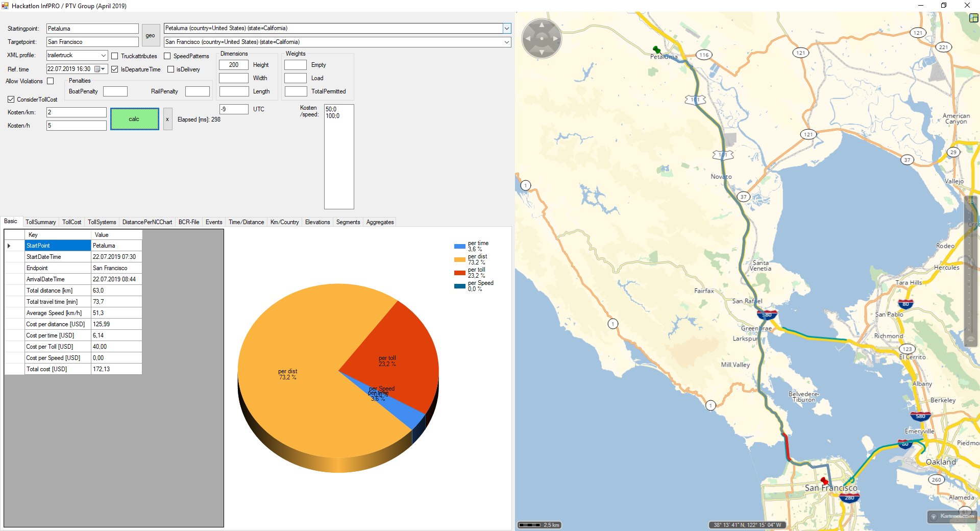Switch to the TollSummary tab
Image resolution: width=980 pixels, height=531 pixels.
(40, 222)
